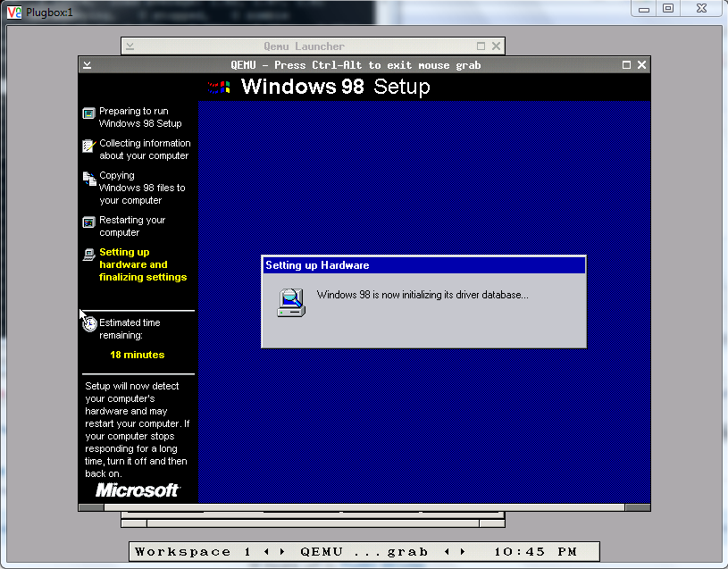Click the Plugbox:1 window title

[49, 13]
